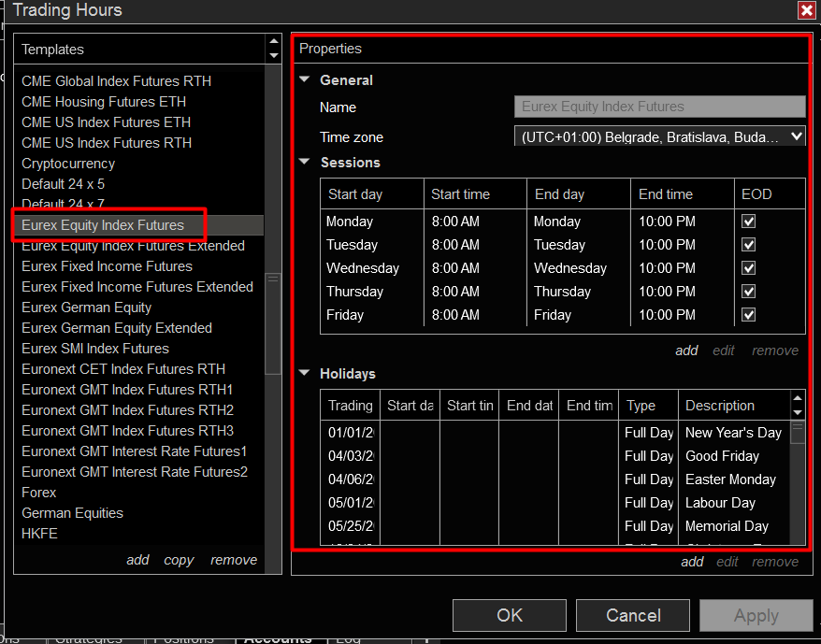Switch to the Accounts tab
Image resolution: width=821 pixels, height=644 pixels.
click(277, 637)
